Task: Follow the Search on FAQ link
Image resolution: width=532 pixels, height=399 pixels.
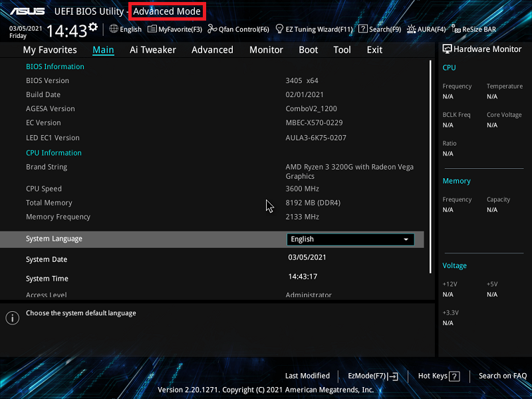Action: pyautogui.click(x=502, y=376)
